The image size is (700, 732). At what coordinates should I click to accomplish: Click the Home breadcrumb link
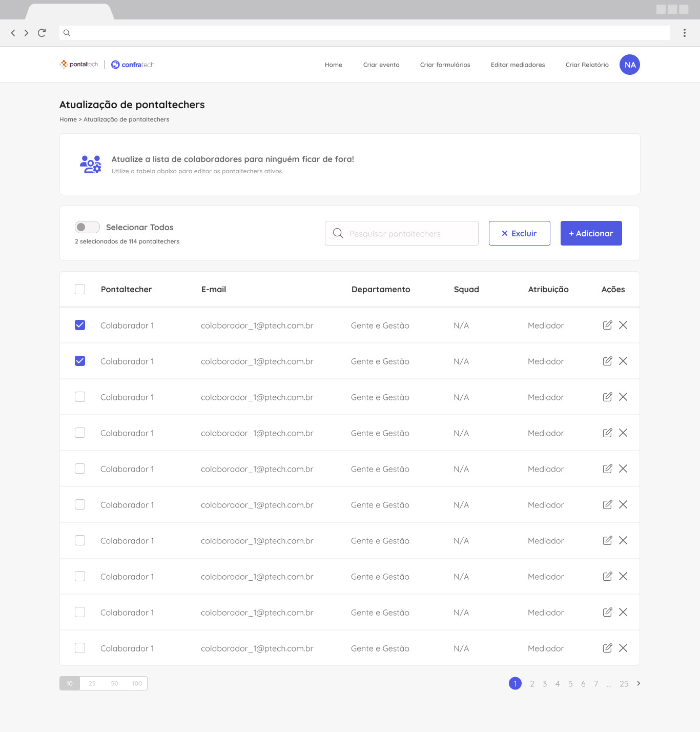tap(68, 119)
